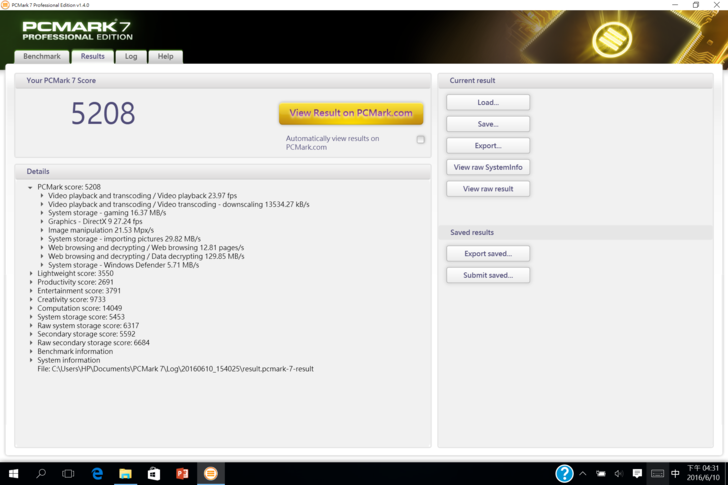Click the blue help question mark icon
Viewport: 728px width, 485px height.
pyautogui.click(x=564, y=473)
